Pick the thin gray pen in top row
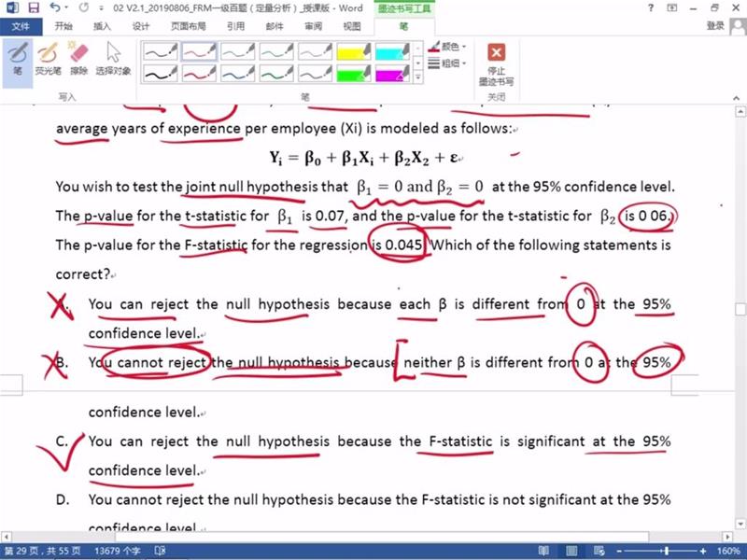 315,51
